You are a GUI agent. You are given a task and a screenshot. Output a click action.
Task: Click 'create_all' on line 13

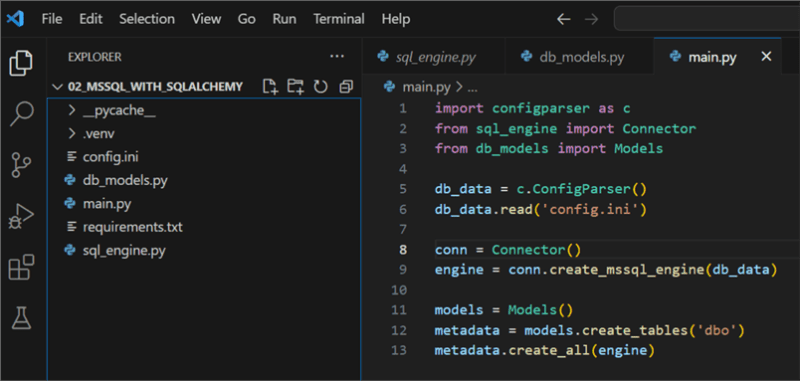549,351
